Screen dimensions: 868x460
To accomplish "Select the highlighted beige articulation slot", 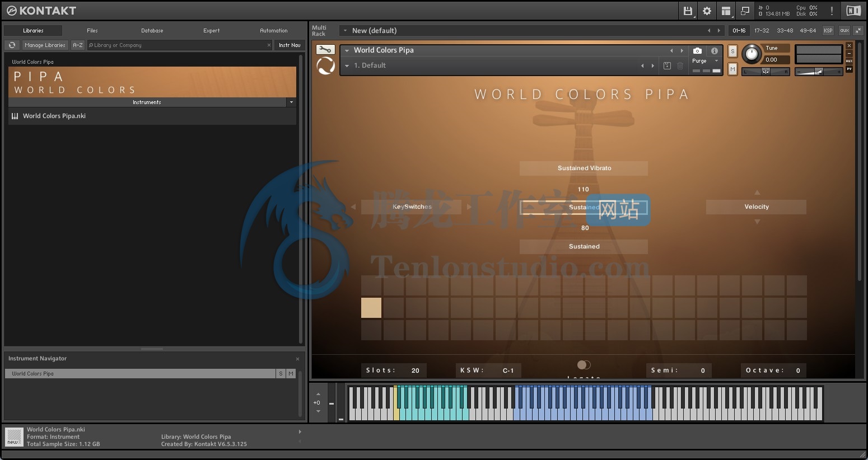I will tap(371, 308).
